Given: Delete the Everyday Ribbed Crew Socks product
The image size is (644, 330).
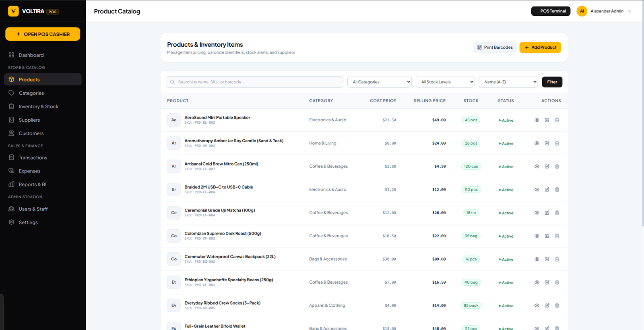Looking at the screenshot, I should coord(557,305).
